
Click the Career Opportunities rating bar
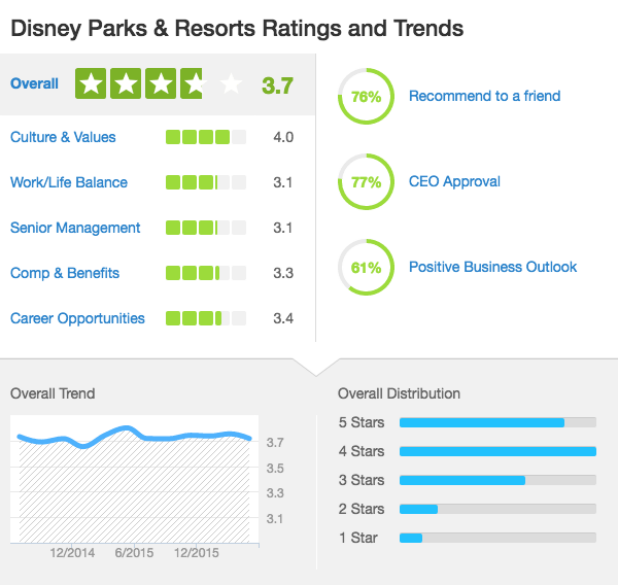pos(205,319)
